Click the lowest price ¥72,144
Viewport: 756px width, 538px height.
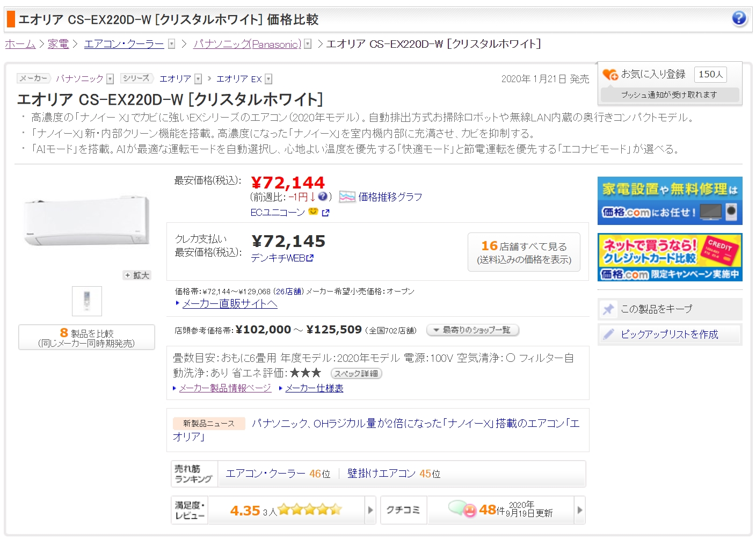click(x=288, y=183)
